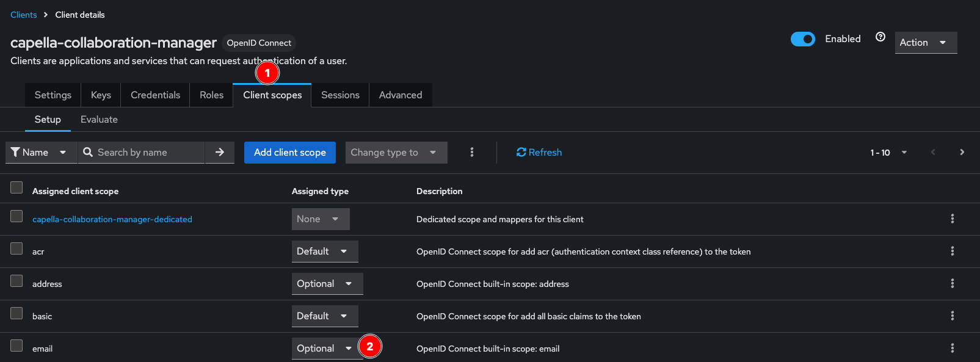The image size is (980, 362).
Task: Go to previous page of results
Action: 933,152
